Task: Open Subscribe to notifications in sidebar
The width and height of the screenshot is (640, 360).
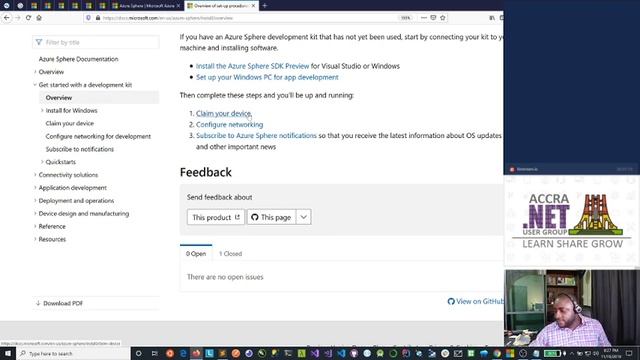Action: [x=80, y=149]
